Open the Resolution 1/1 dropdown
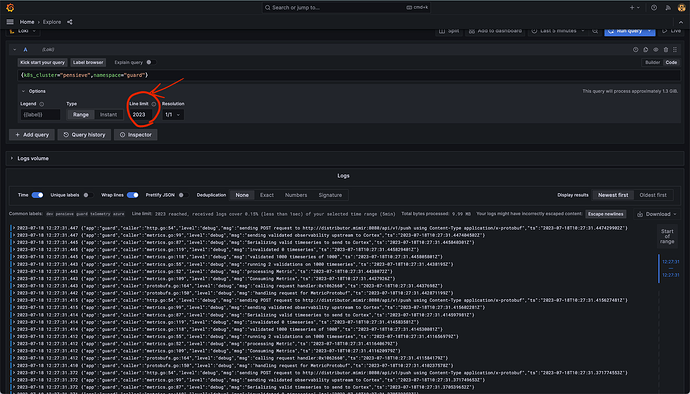Viewport: 690px width, 394px height. (173, 114)
